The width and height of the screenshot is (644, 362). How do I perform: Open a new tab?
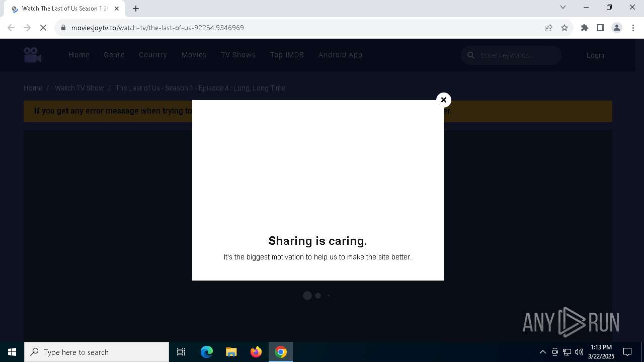point(136,9)
